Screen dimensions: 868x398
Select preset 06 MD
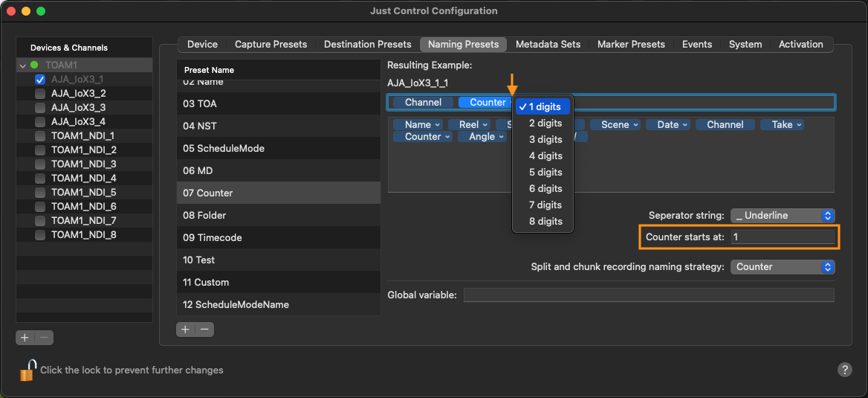(x=279, y=170)
